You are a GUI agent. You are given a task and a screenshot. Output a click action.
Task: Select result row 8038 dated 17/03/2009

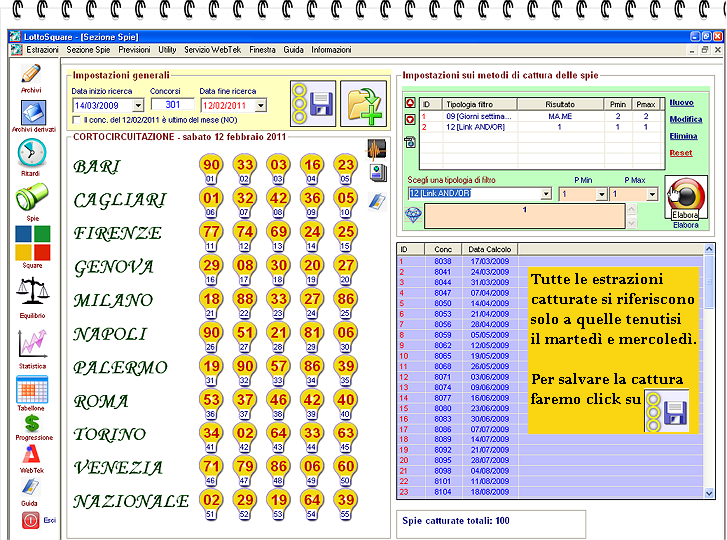click(550, 261)
